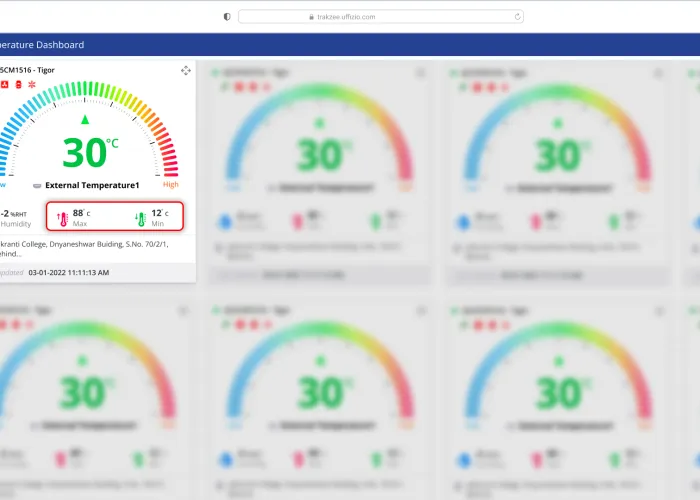Click the Max temperature thermometer icon
The height and width of the screenshot is (500, 700).
click(x=62, y=217)
